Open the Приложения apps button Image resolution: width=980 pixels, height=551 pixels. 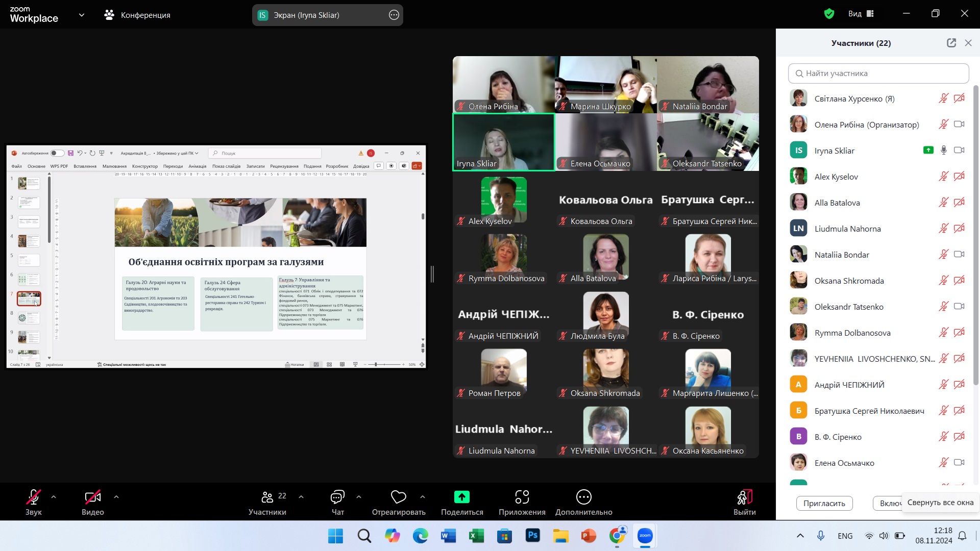522,503
